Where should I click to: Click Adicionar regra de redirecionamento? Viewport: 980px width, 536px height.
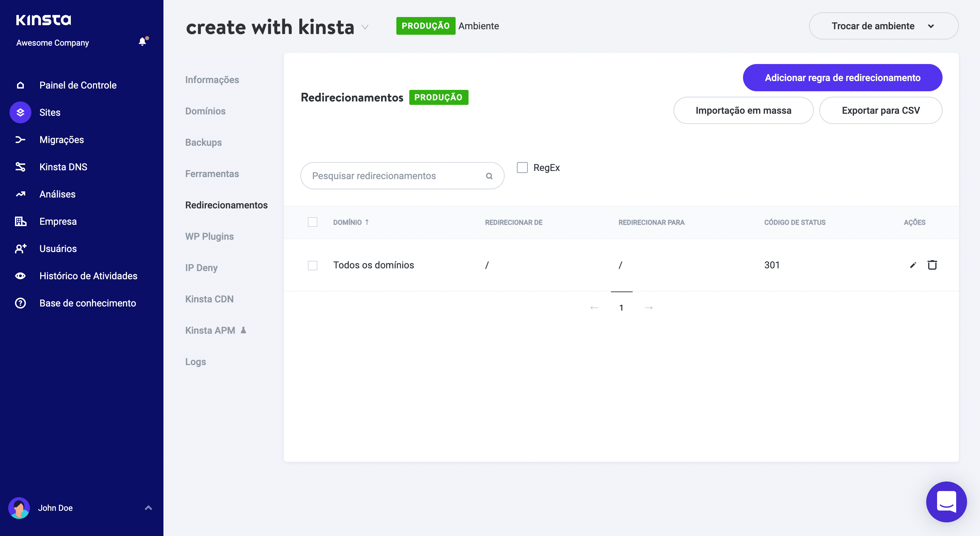[842, 77]
